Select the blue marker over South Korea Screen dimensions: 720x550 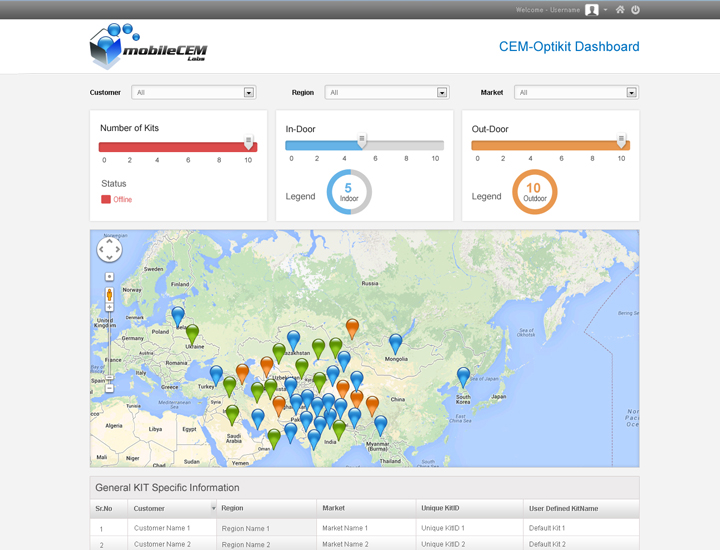[464, 378]
